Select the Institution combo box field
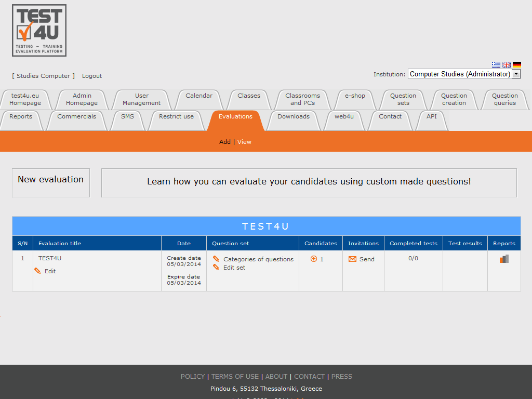Viewport: 532px width, 399px height. (464, 74)
